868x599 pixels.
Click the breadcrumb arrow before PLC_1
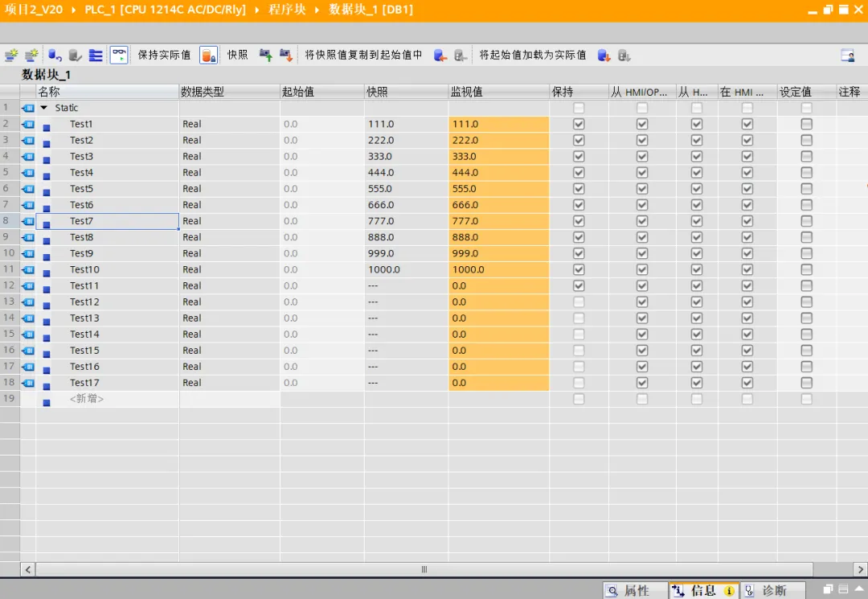tap(73, 10)
